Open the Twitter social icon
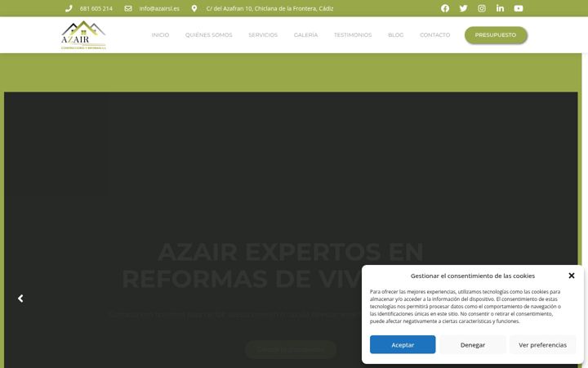Screen dimensions: 588x368 click(464, 8)
